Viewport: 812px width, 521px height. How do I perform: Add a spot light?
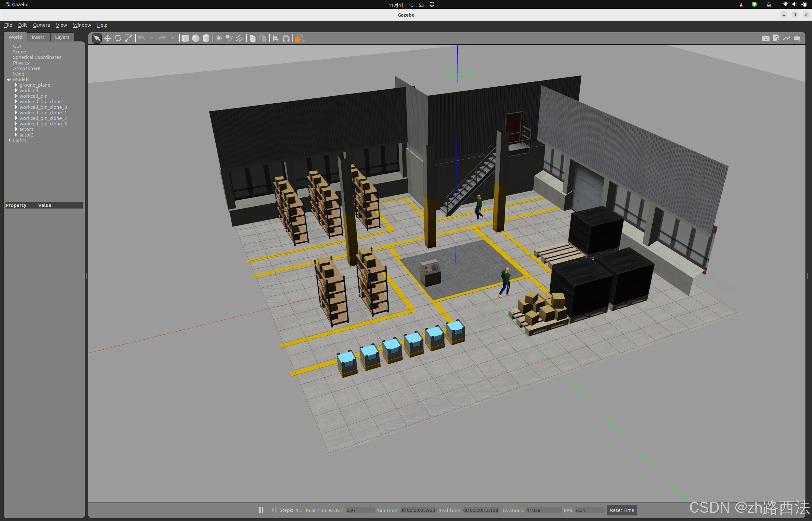point(229,38)
